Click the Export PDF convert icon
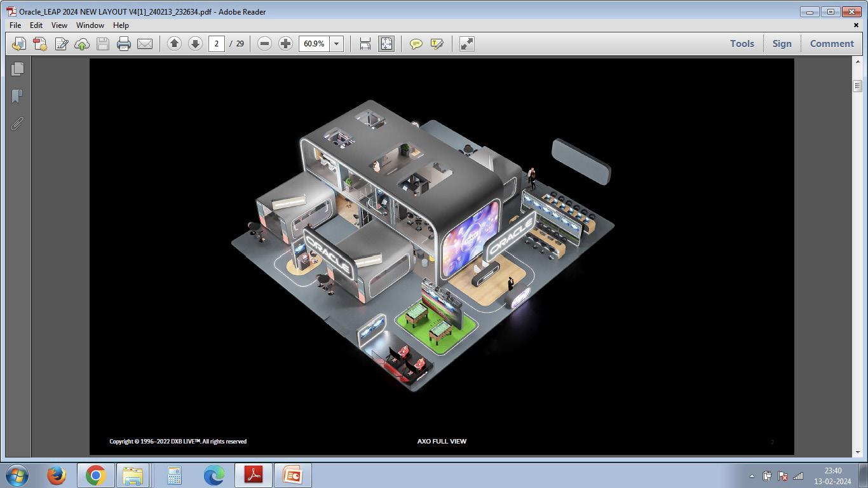 click(x=40, y=44)
